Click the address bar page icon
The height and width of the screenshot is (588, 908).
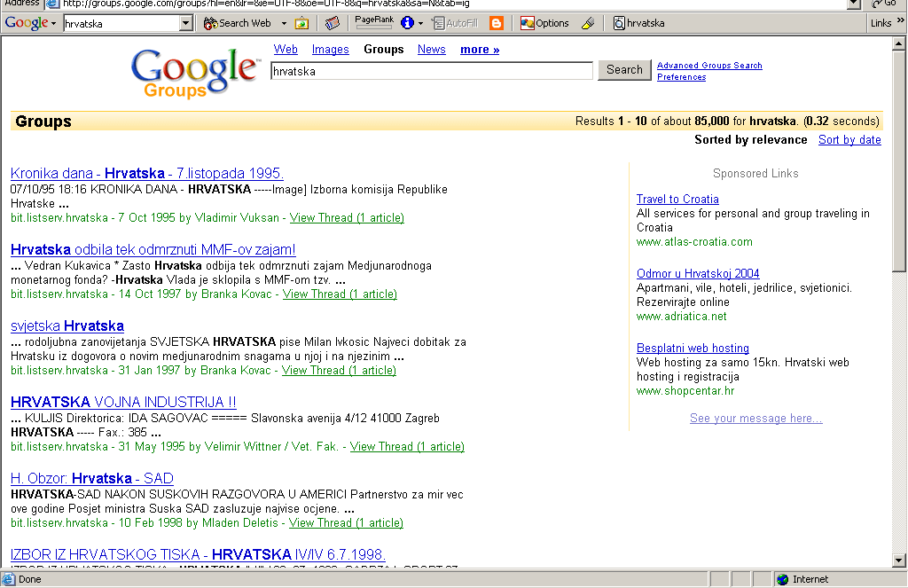(x=52, y=4)
